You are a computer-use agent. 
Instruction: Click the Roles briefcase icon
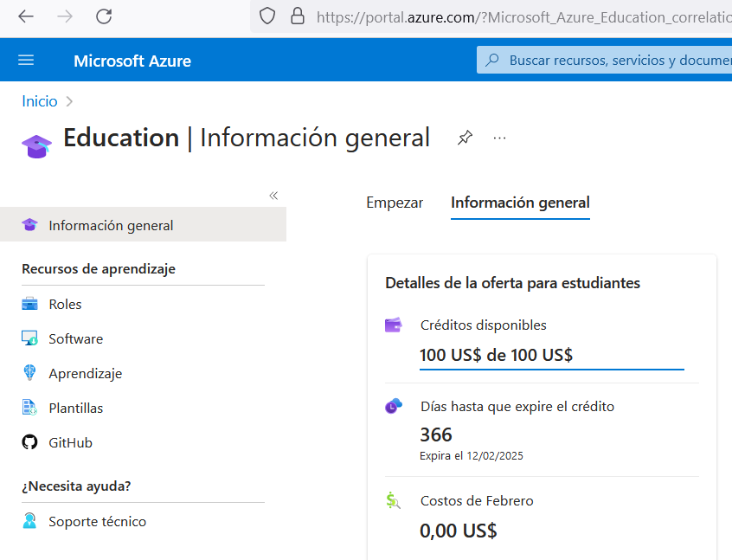pyautogui.click(x=30, y=304)
